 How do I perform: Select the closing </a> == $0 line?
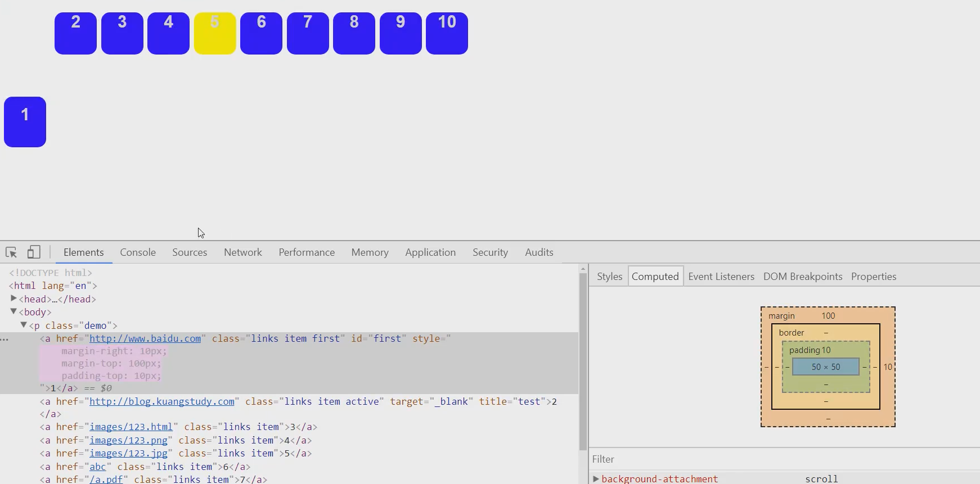pyautogui.click(x=76, y=388)
